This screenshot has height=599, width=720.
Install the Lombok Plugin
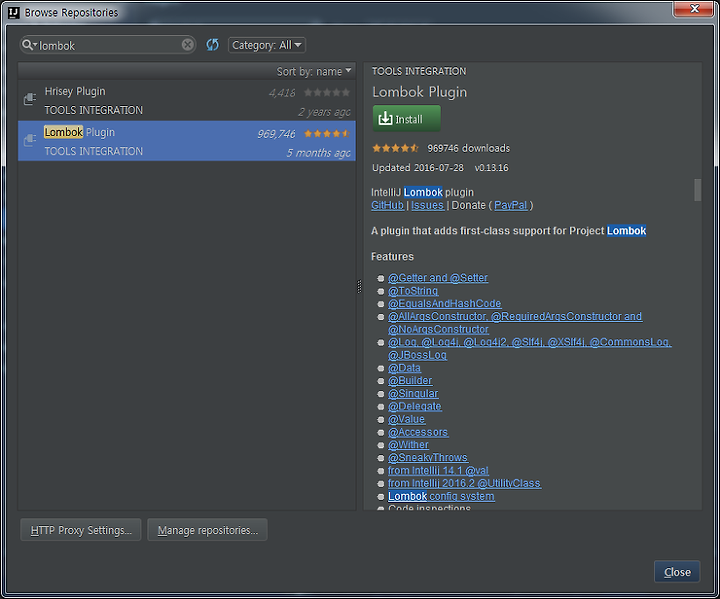pyautogui.click(x=406, y=119)
